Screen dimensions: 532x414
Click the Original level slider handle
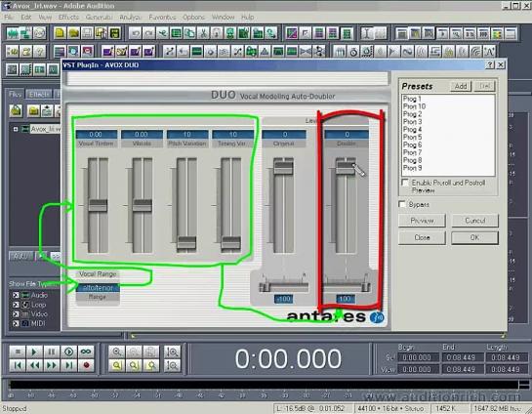click(x=284, y=168)
